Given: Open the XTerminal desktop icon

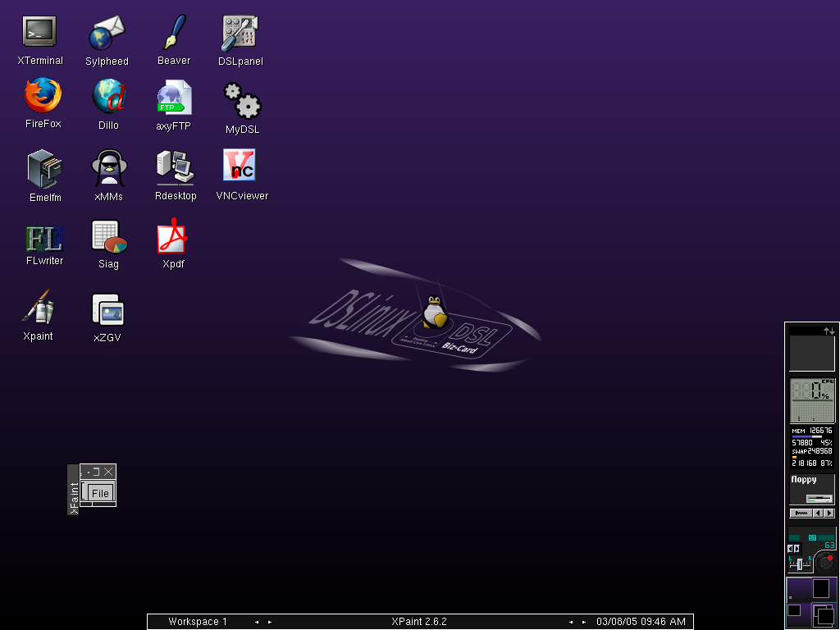Looking at the screenshot, I should 39,32.
